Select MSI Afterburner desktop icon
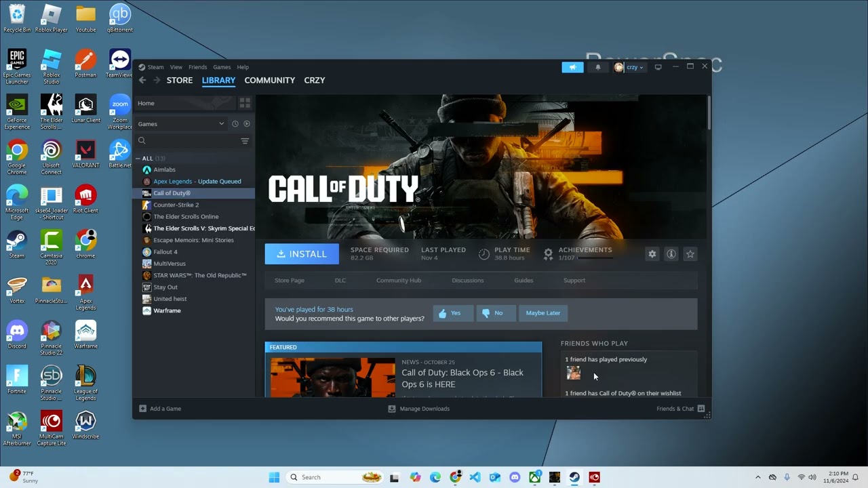Image resolution: width=868 pixels, height=488 pixels. pyautogui.click(x=17, y=428)
